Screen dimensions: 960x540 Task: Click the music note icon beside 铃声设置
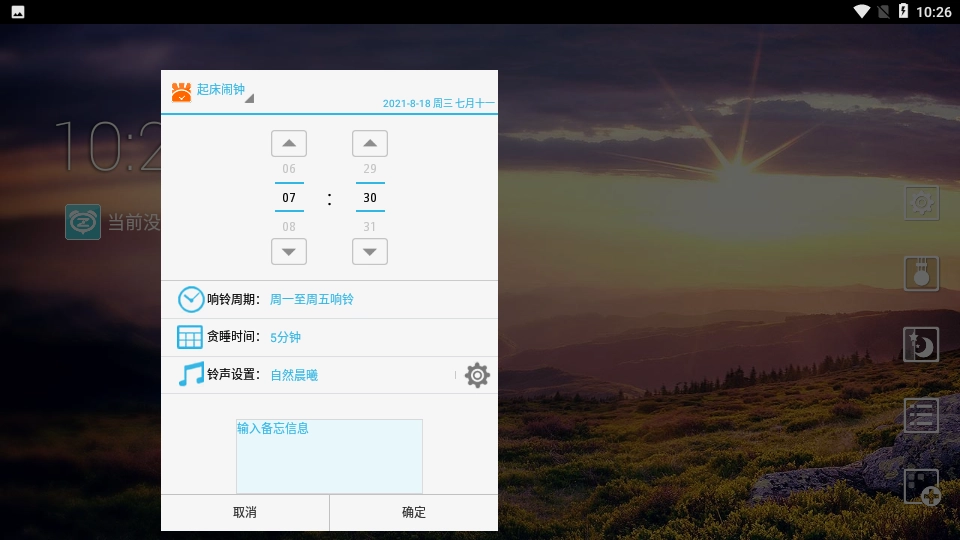190,375
